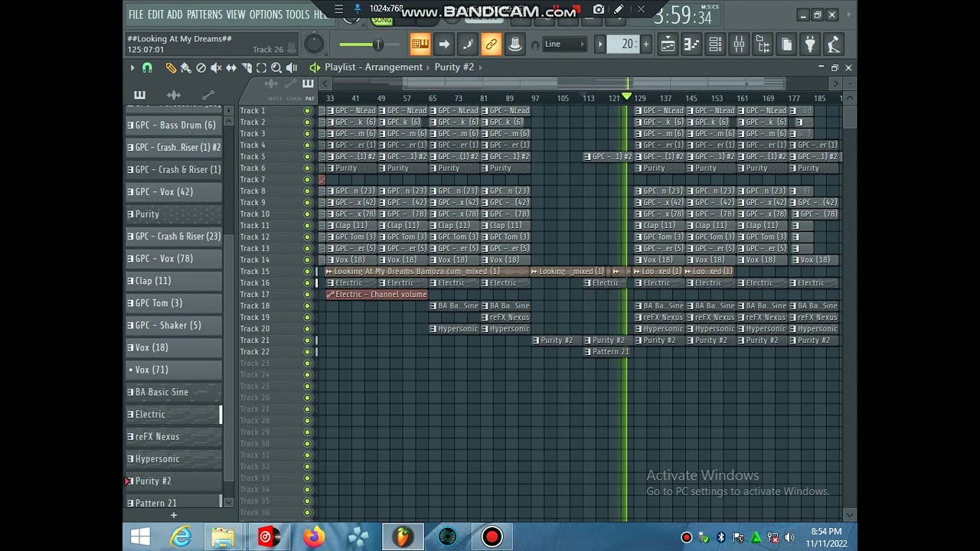Viewport: 980px width, 551px height.
Task: Open the PATTERNS menu
Action: (204, 15)
